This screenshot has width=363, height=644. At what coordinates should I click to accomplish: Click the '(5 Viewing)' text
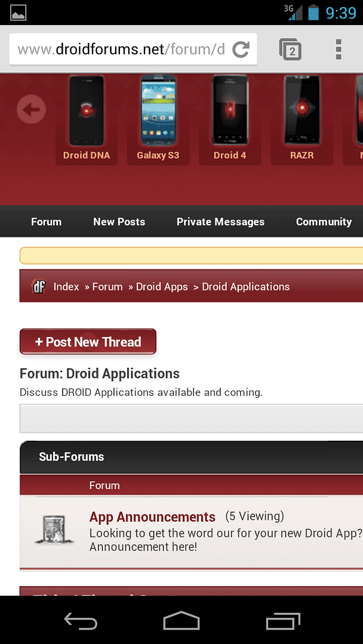point(254,516)
